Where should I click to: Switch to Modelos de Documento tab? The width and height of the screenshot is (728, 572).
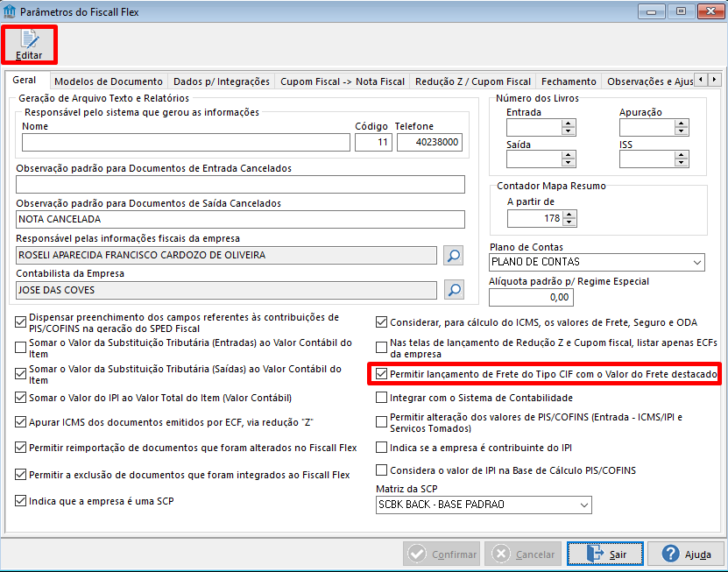pos(109,81)
